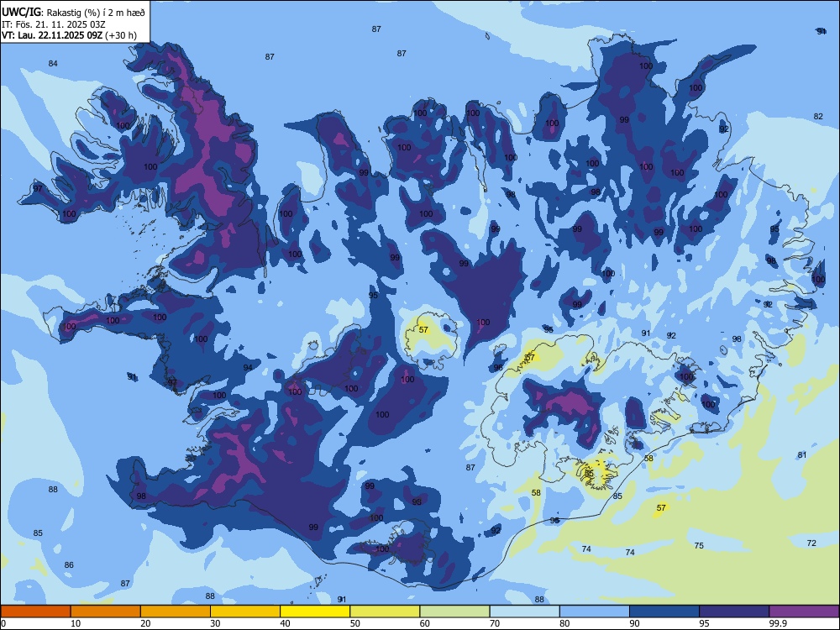Click the humidity value 72 on the map
This screenshot has height=630, width=840.
(x=811, y=543)
